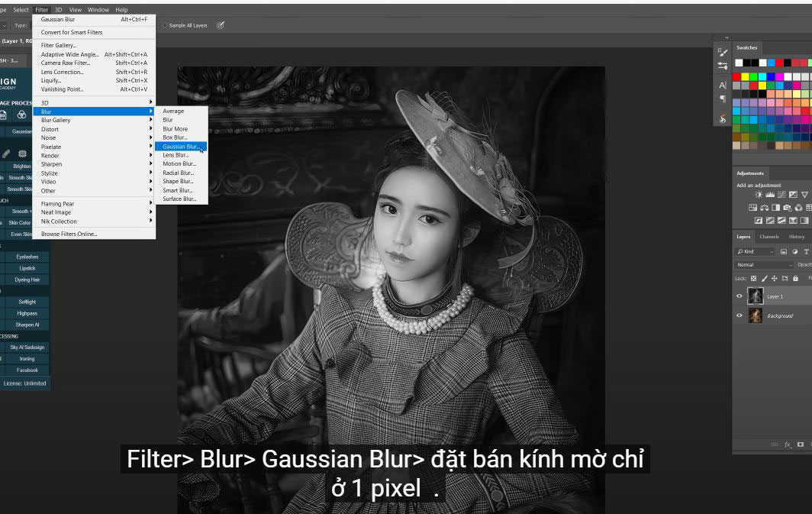Screen dimensions: 812x514
Task: Open Paragraph panel icon in dock
Action: [723, 99]
